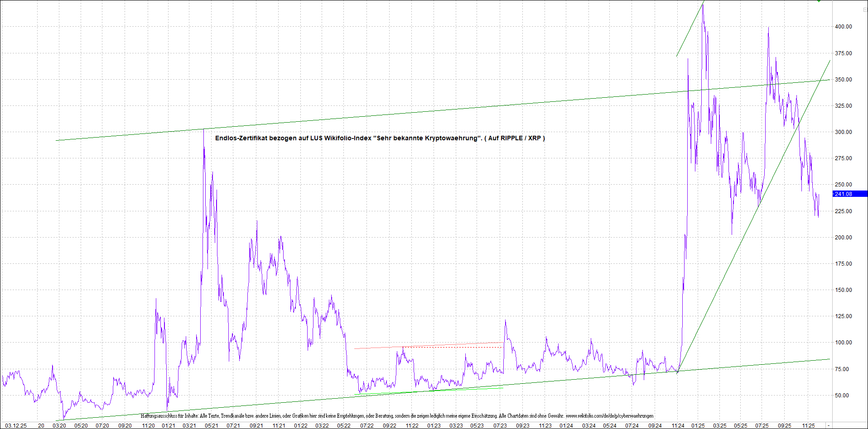Viewport: 868px width, 429px height.
Task: Click the Haftungsausschluss disclaimer text
Action: pos(317,416)
